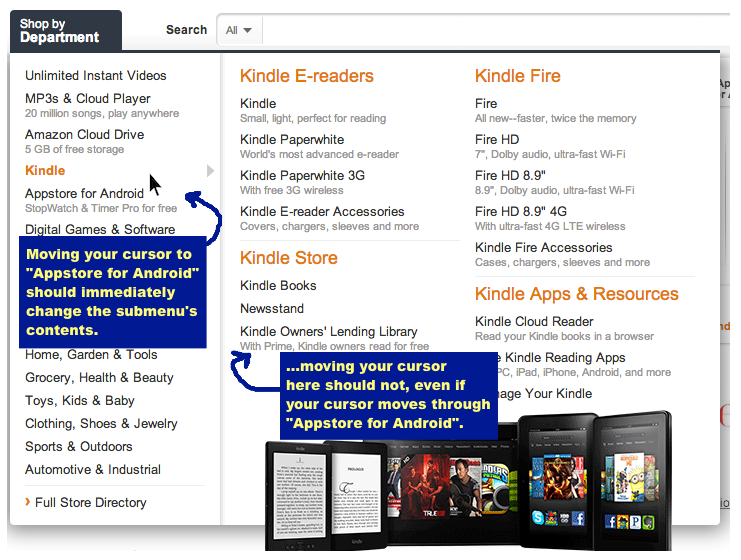Select Home, Garden & Tools department

(x=91, y=354)
